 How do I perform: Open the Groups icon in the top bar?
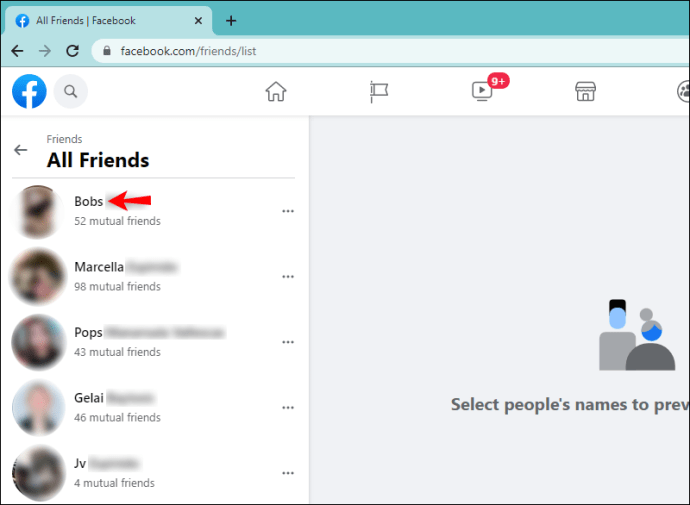683,91
